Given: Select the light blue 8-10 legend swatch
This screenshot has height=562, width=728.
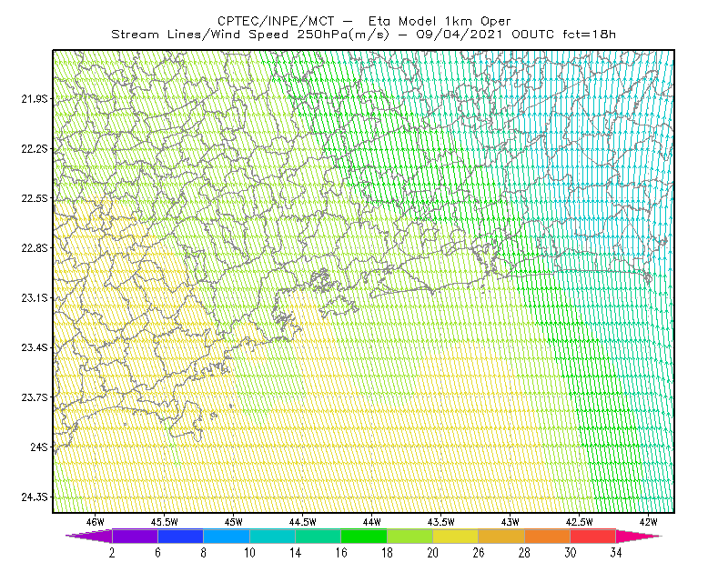Looking at the screenshot, I should pyautogui.click(x=227, y=536).
